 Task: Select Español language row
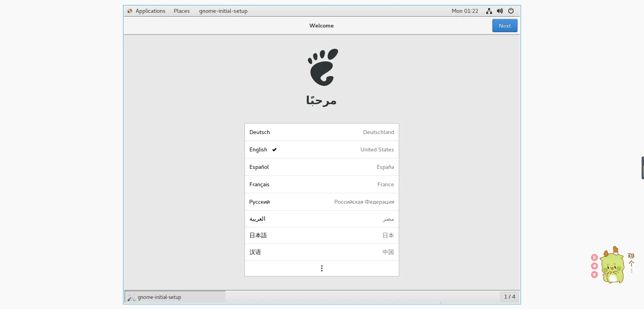point(322,167)
